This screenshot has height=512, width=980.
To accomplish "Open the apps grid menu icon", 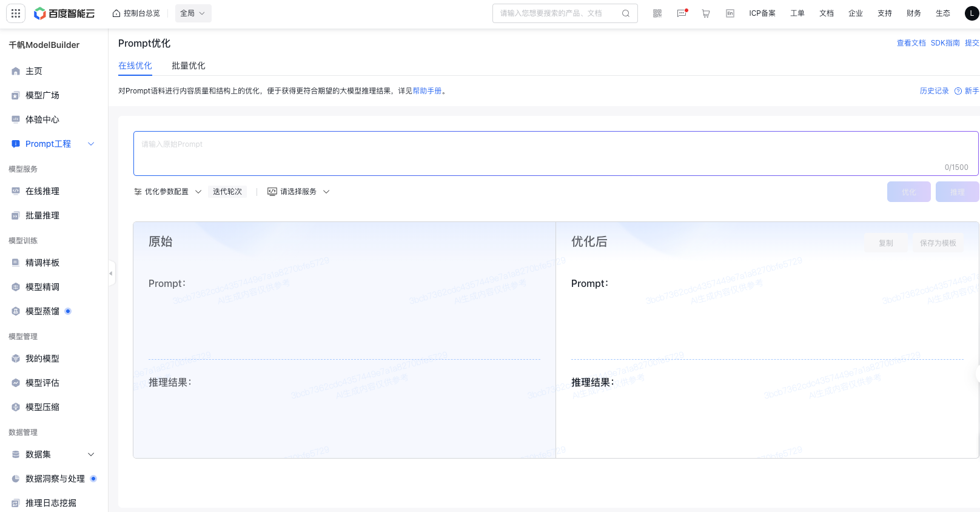I will tap(16, 13).
